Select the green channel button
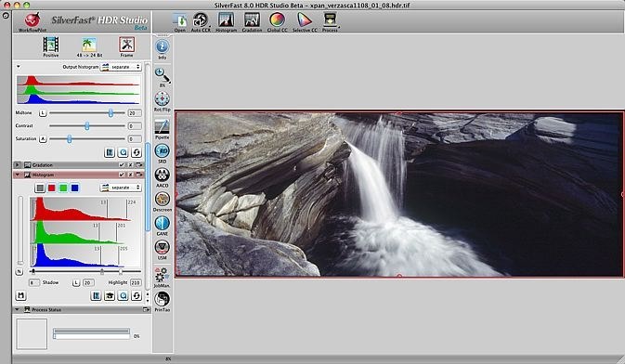625x364 pixels. tap(63, 188)
